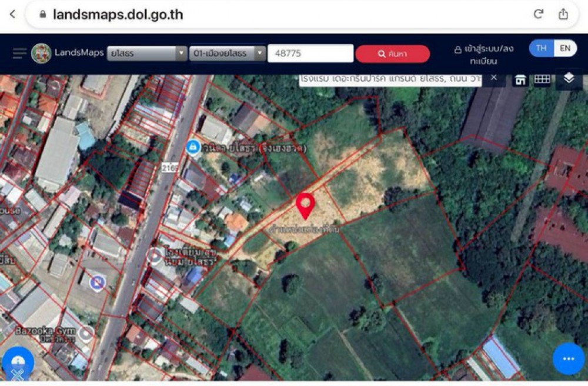Click the red ค้นหา search button
Image resolution: width=588 pixels, height=386 pixels.
(392, 54)
